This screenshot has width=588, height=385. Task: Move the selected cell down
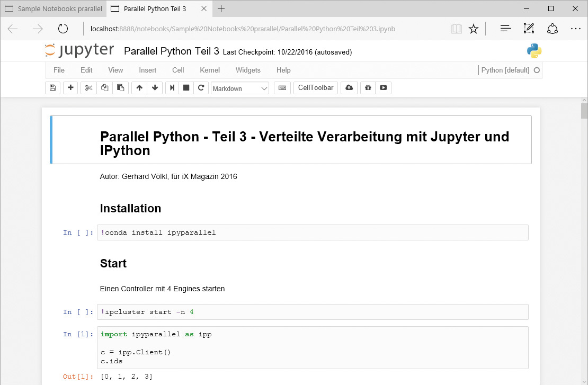click(x=155, y=88)
